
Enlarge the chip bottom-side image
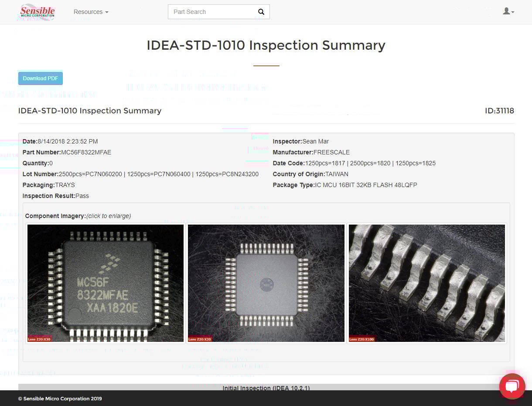coord(266,283)
